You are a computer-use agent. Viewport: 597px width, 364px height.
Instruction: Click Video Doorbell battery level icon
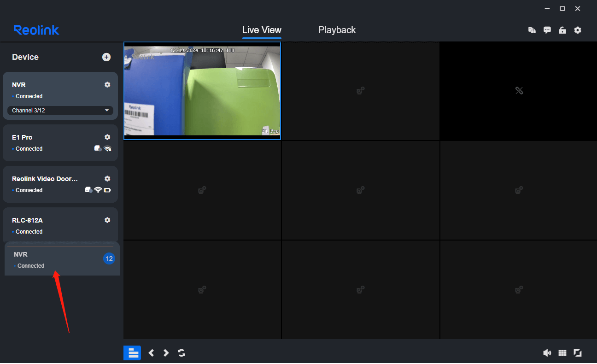(x=107, y=190)
